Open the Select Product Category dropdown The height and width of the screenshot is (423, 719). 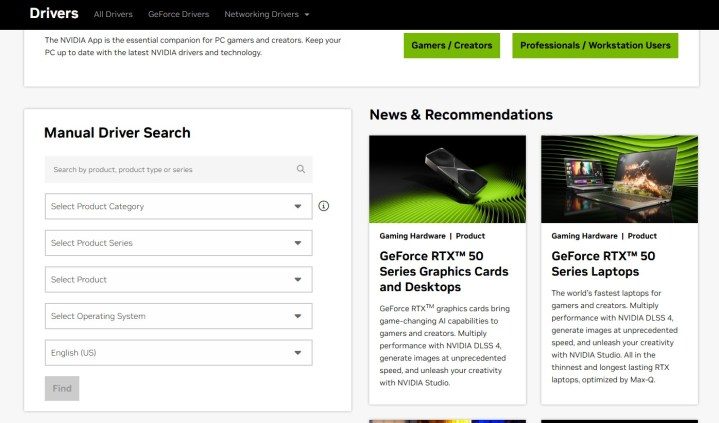pos(178,206)
